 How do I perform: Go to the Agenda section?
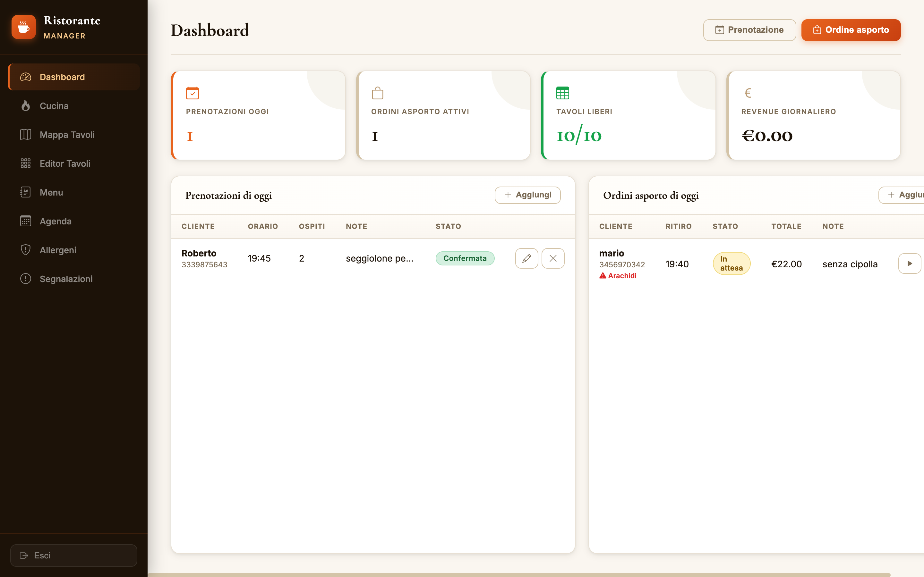56,221
